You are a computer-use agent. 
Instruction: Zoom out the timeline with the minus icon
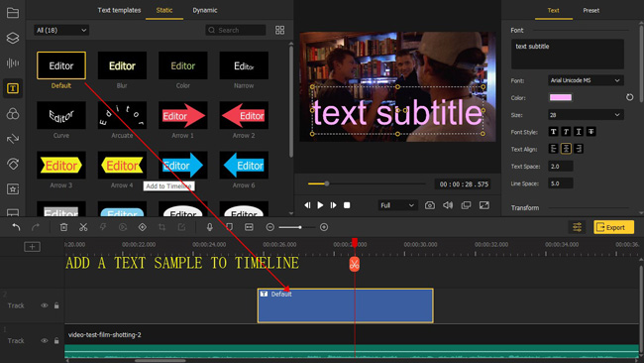coord(269,227)
